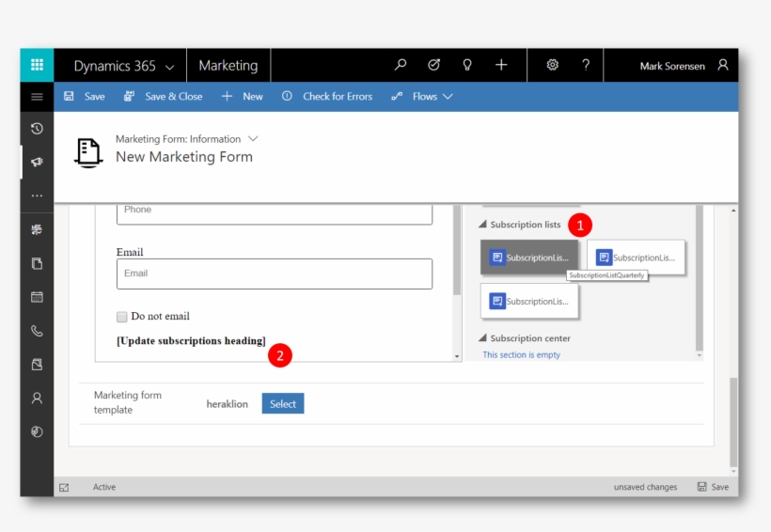The image size is (771, 532).
Task: Select the second SubscriptionLis... tile on right
Action: 636,258
